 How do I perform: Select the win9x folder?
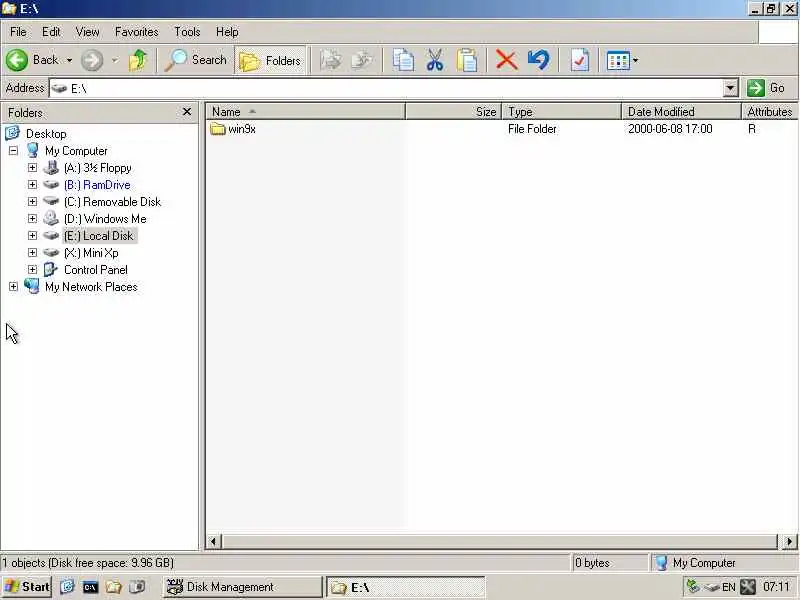[233, 129]
